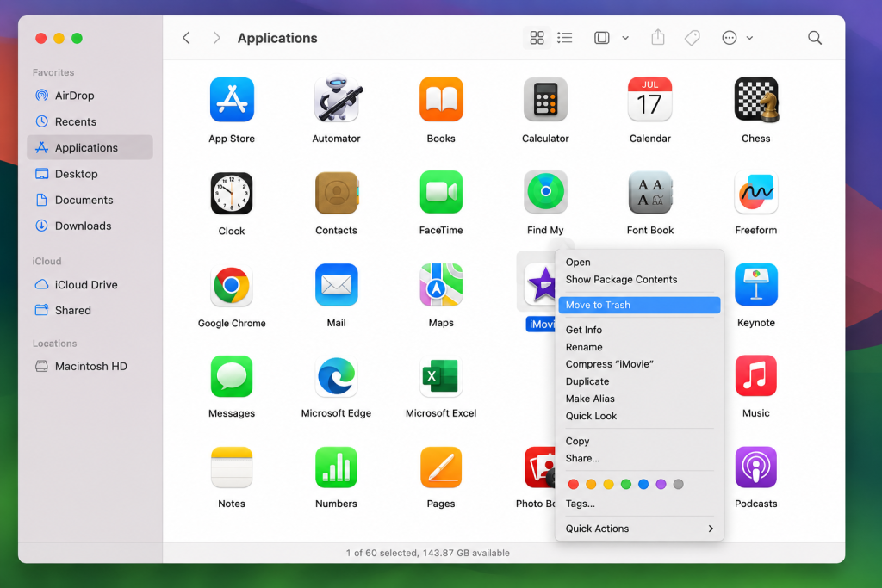
Task: Choose Share... from context menu
Action: click(639, 458)
